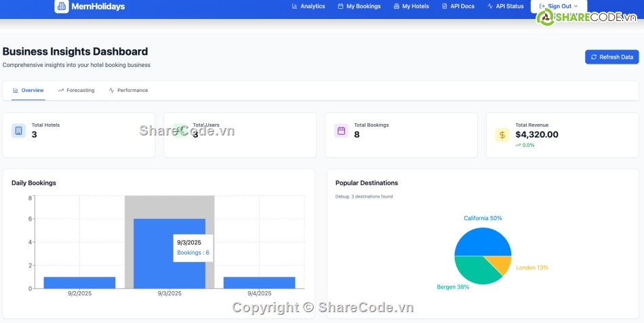Image resolution: width=644 pixels, height=323 pixels.
Task: Click the Total Bookings calendar icon
Action: 341,131
